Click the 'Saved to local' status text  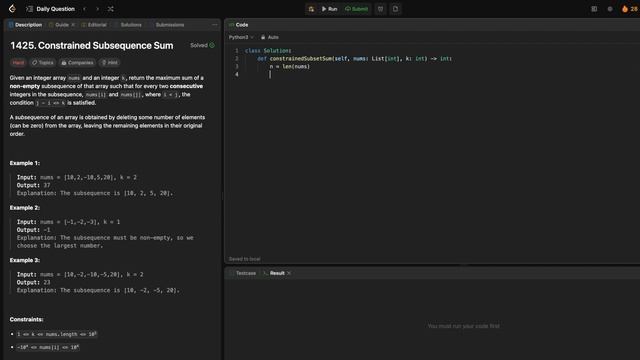[x=244, y=259]
